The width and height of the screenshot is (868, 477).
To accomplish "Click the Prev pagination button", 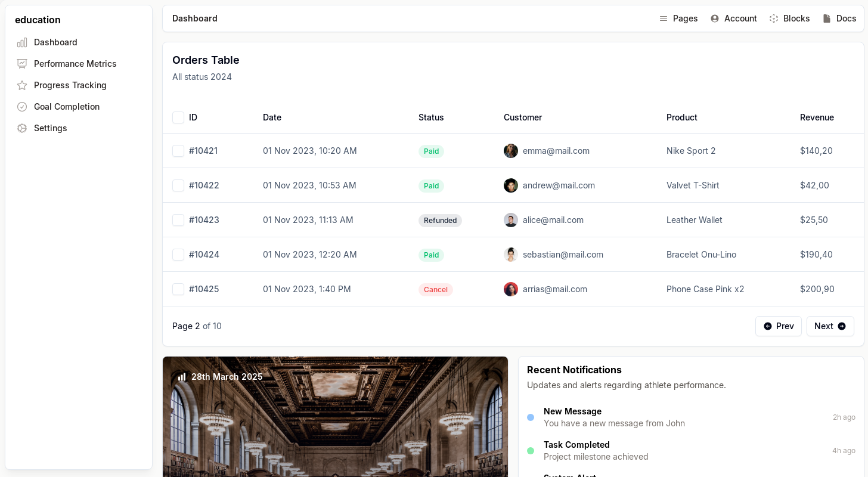I will [779, 326].
